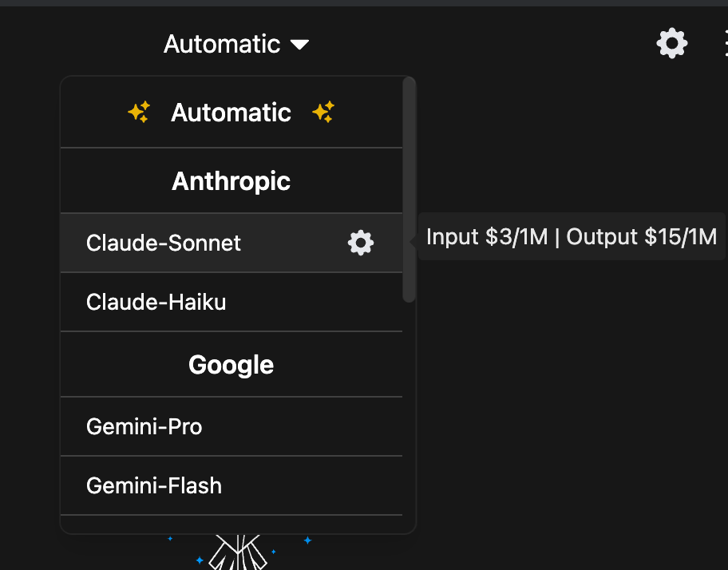
Task: Click left sparkle icon beside Automatic
Action: pos(139,112)
